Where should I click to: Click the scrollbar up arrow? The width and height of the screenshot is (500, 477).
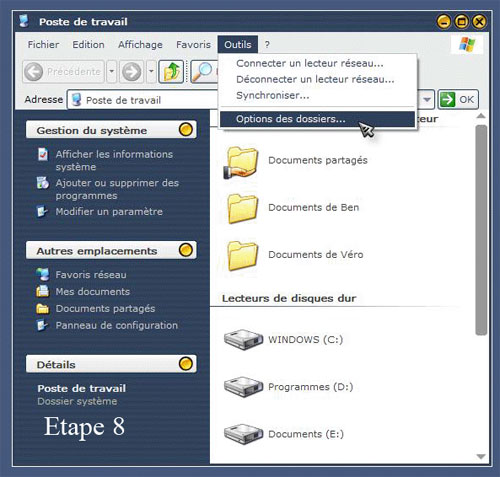pyautogui.click(x=481, y=116)
